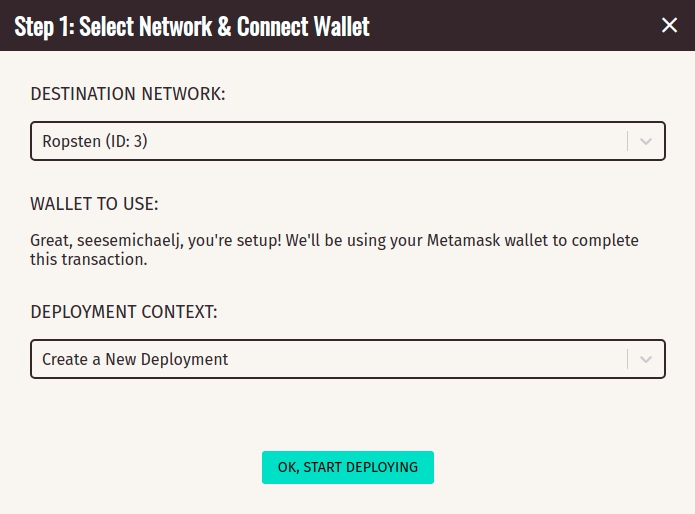695x514 pixels.
Task: Click the DEPLOYMENT CONTEXT label
Action: [x=124, y=312]
